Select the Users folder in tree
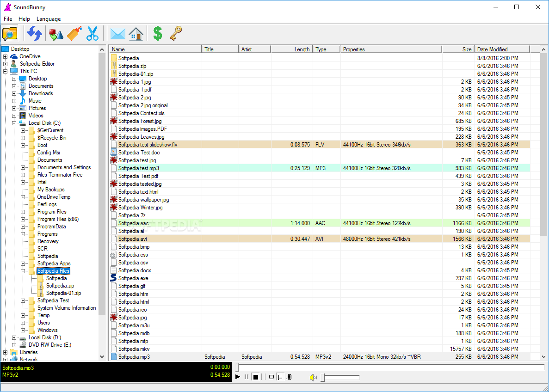The height and width of the screenshot is (392, 549). [x=43, y=323]
